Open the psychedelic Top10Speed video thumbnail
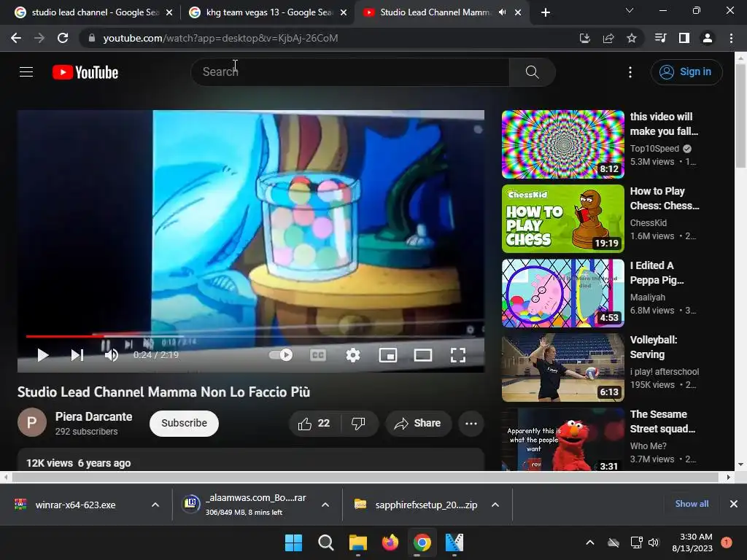 562,144
